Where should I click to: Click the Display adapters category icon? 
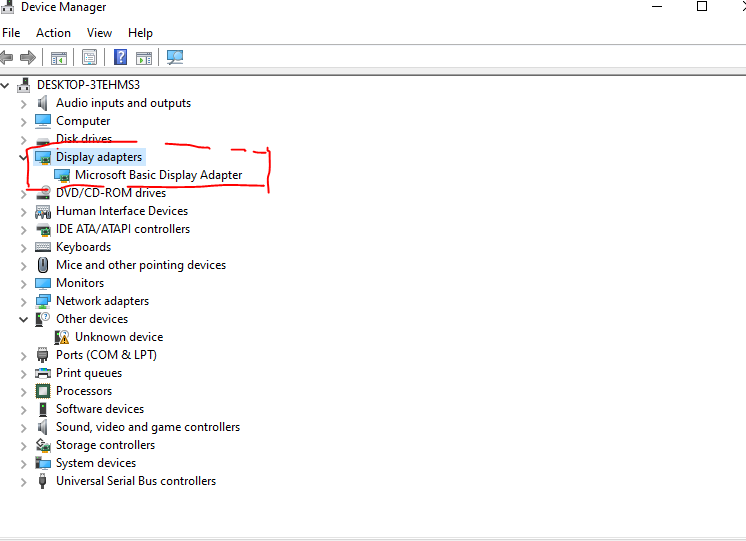coord(43,157)
